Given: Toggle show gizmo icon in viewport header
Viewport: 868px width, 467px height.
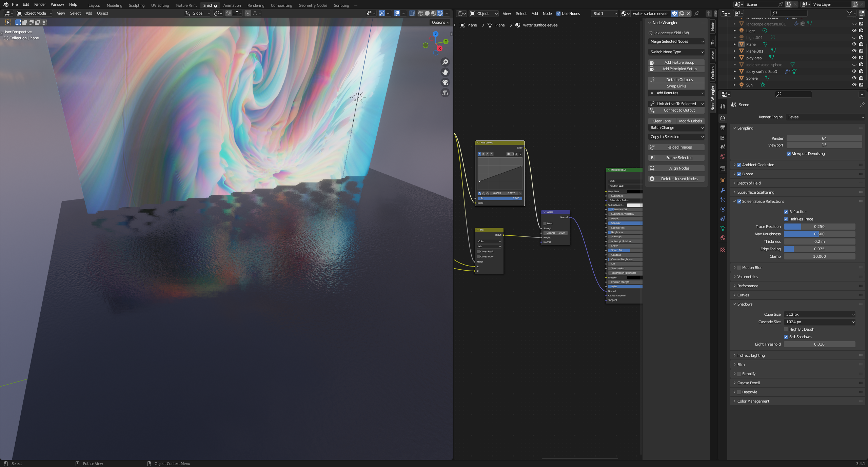Looking at the screenshot, I should point(382,13).
